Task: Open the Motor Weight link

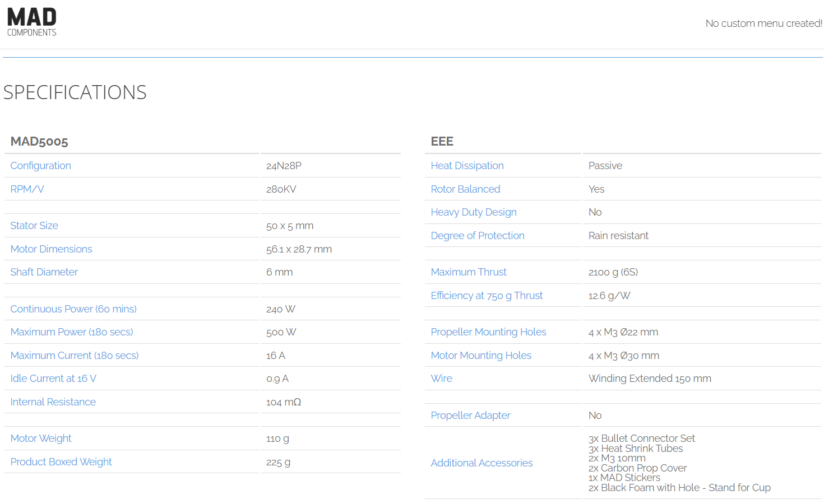Action: pos(41,438)
